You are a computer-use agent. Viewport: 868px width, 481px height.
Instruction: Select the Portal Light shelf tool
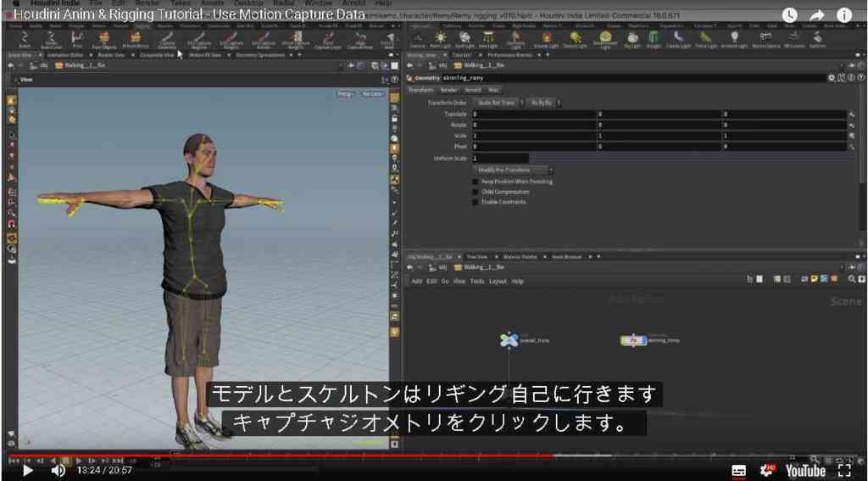706,39
